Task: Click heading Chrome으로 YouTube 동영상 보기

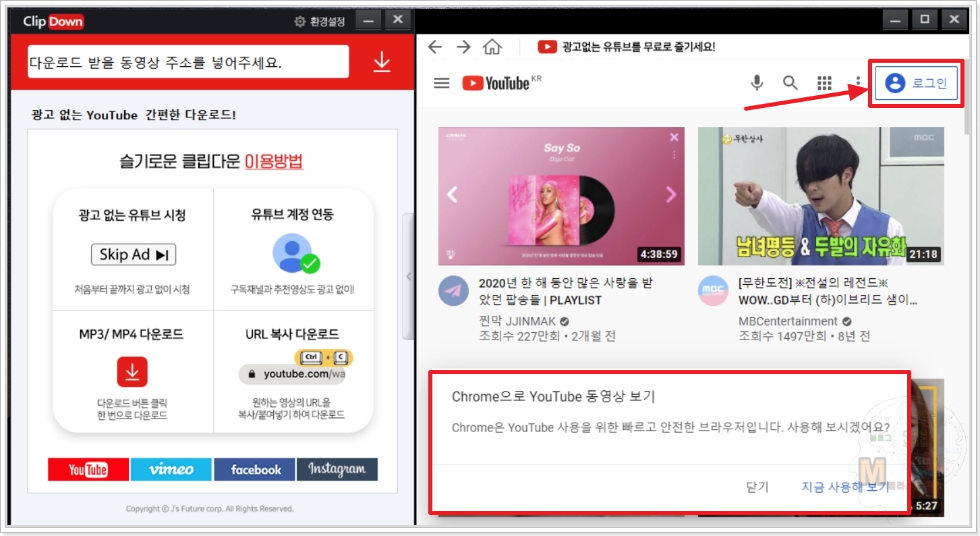Action: [554, 396]
